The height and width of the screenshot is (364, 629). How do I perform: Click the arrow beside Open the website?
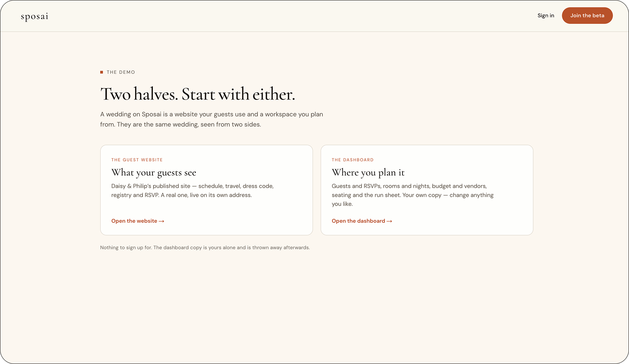[162, 221]
